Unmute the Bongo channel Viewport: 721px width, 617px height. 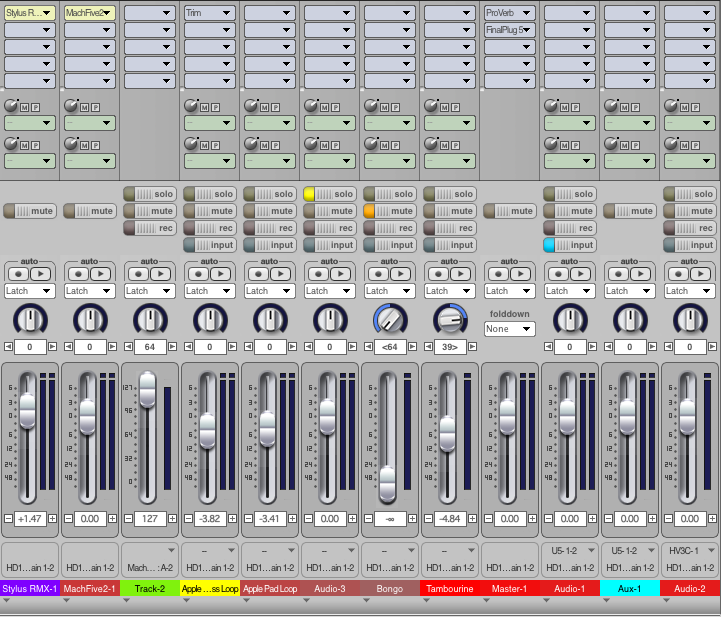pos(389,211)
